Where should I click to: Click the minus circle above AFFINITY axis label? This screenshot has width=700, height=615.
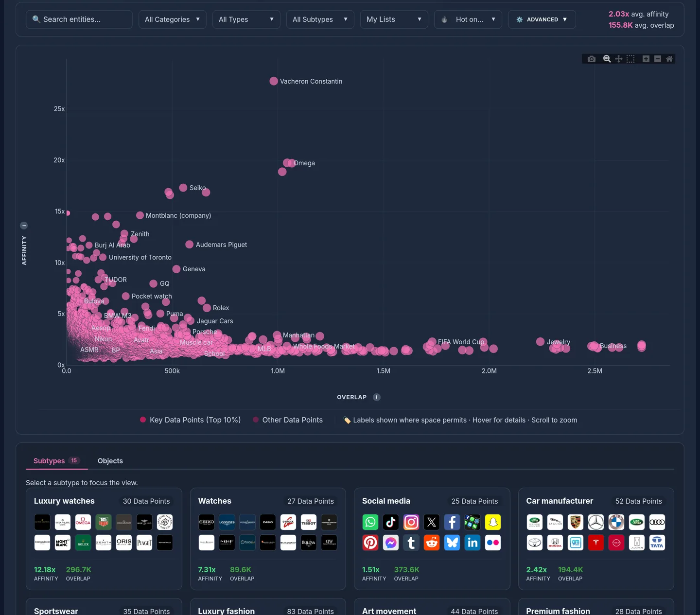(24, 226)
